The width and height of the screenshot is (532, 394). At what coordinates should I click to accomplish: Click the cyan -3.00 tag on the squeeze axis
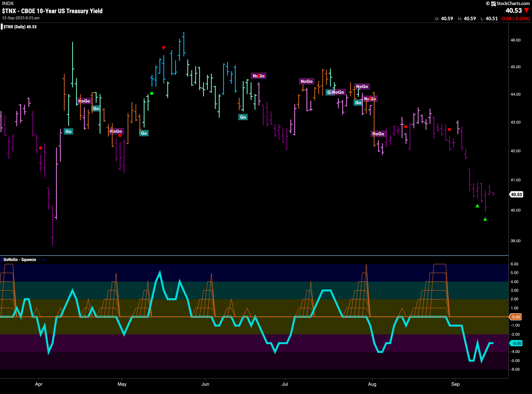point(516,343)
